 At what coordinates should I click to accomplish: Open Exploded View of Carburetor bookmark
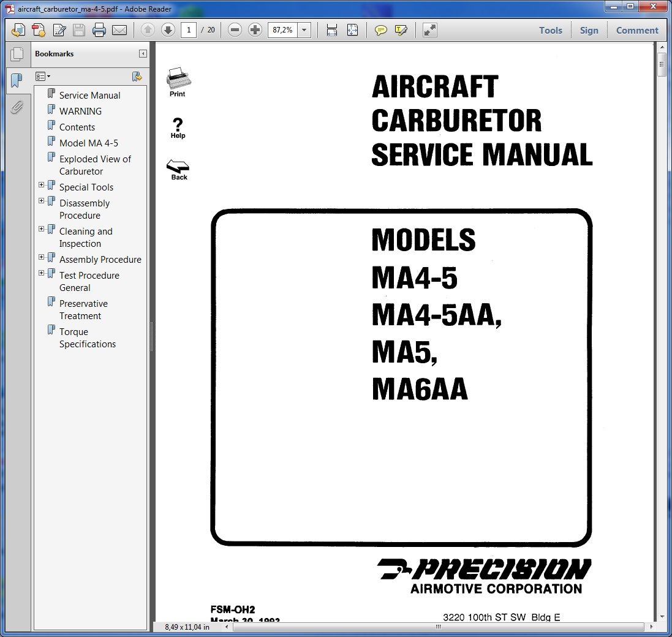click(95, 165)
